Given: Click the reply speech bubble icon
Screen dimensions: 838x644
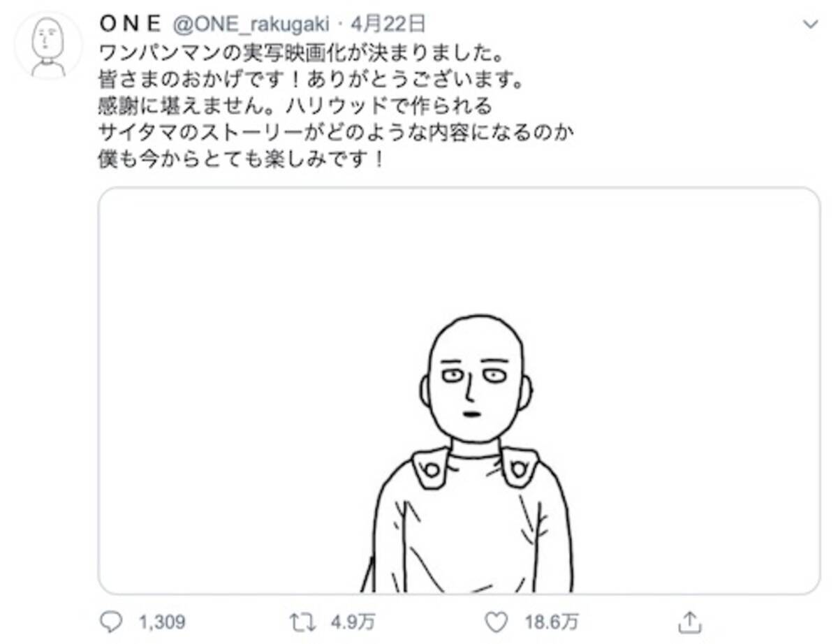Looking at the screenshot, I should click(x=110, y=621).
